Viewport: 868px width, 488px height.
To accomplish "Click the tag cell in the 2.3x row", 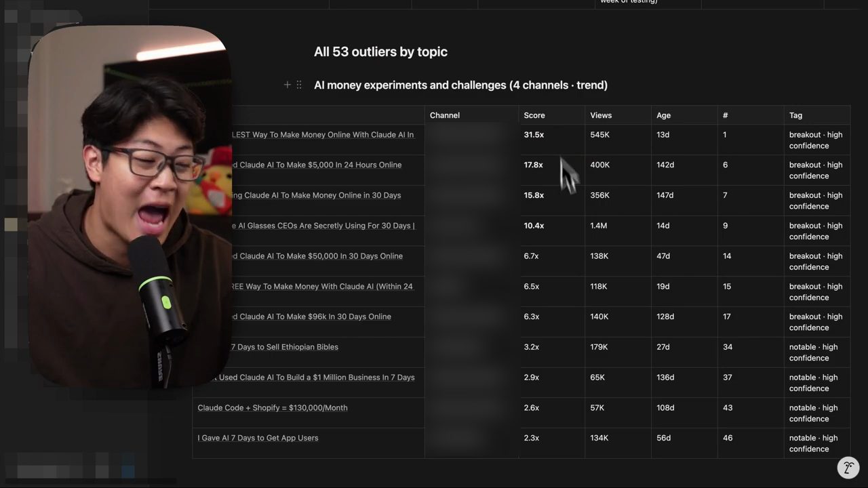I will pyautogui.click(x=817, y=443).
